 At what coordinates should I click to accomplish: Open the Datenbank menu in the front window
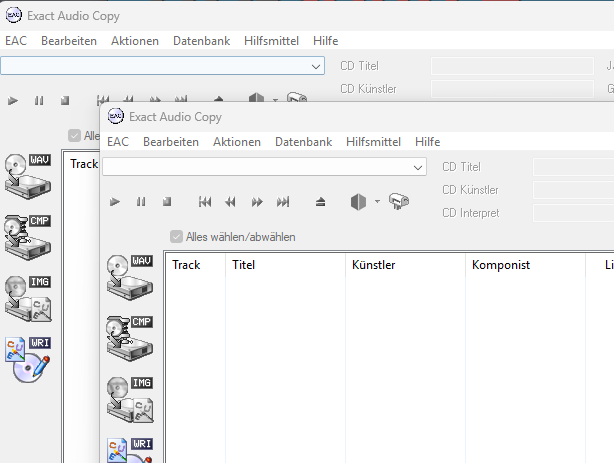pyautogui.click(x=303, y=142)
